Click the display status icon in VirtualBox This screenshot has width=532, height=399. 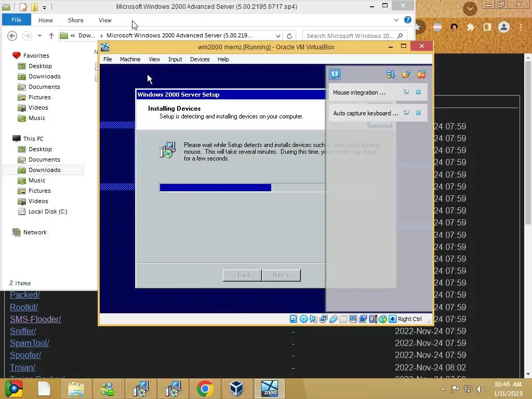[353, 319]
